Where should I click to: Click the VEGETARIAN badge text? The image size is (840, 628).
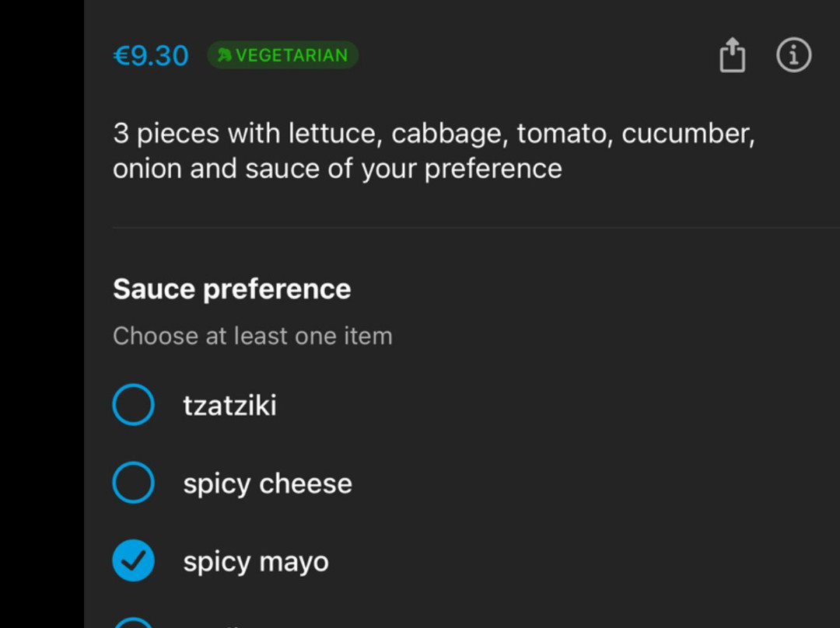pyautogui.click(x=292, y=55)
